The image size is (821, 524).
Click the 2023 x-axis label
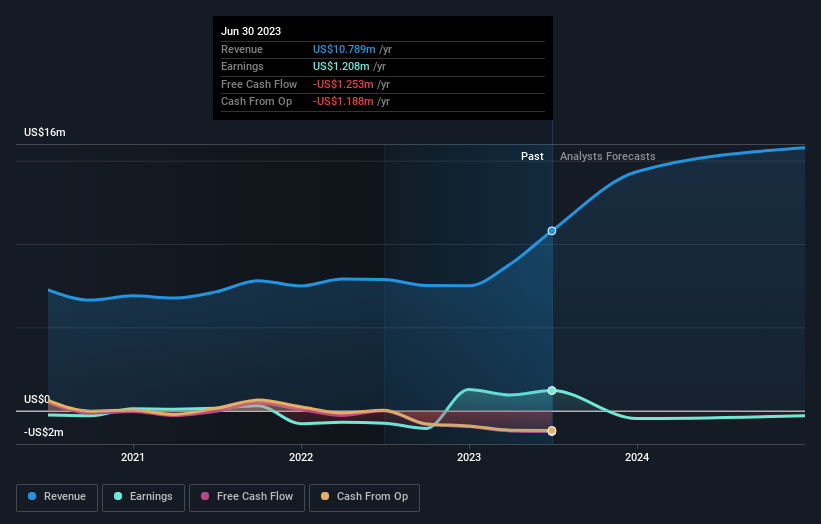tap(469, 457)
